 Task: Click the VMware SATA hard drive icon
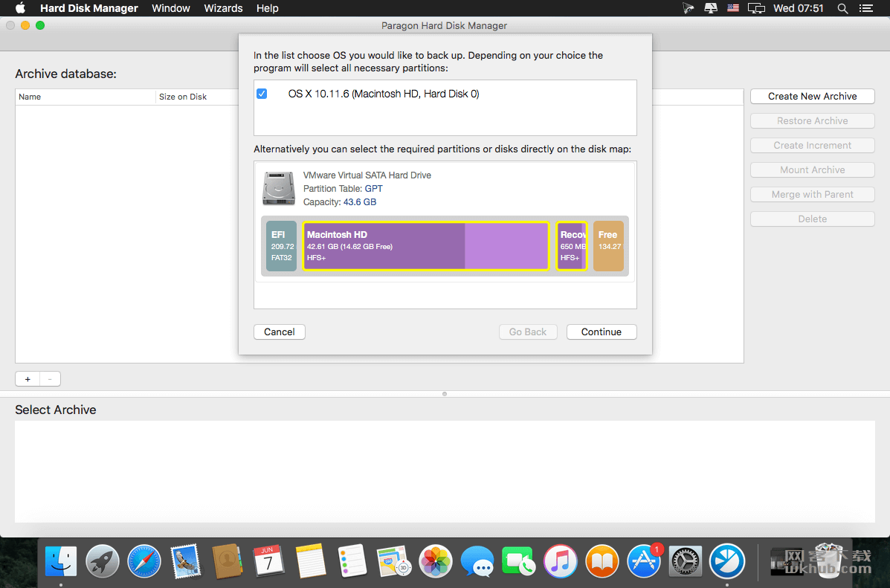(279, 188)
